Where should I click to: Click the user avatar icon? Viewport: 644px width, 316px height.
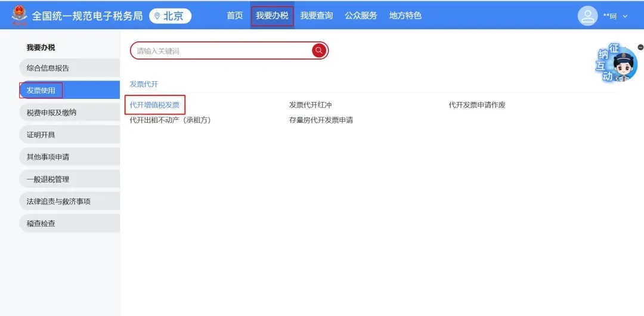587,16
